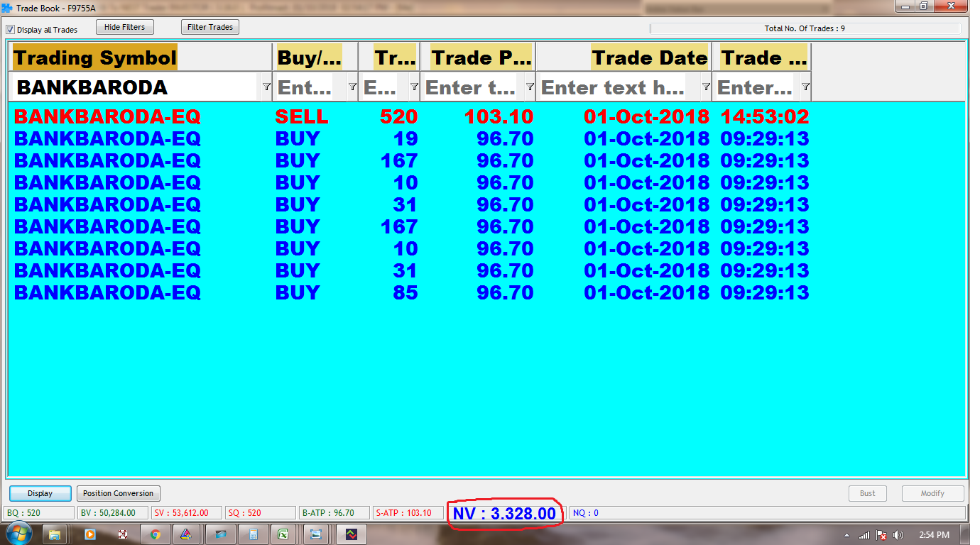This screenshot has width=980, height=545.
Task: Open Calculator from the taskbar
Action: pyautogui.click(x=253, y=534)
